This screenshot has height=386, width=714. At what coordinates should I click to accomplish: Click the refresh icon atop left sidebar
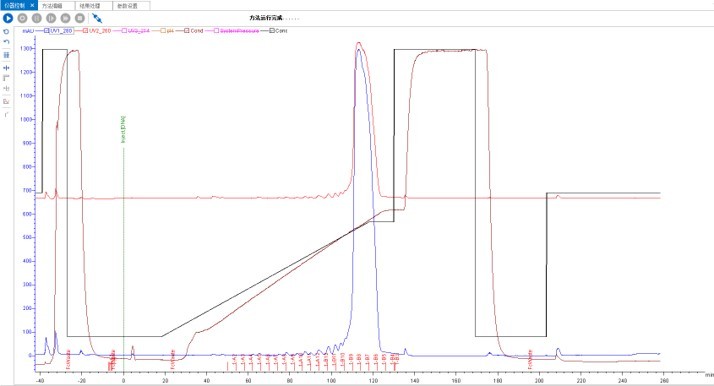tap(6, 31)
